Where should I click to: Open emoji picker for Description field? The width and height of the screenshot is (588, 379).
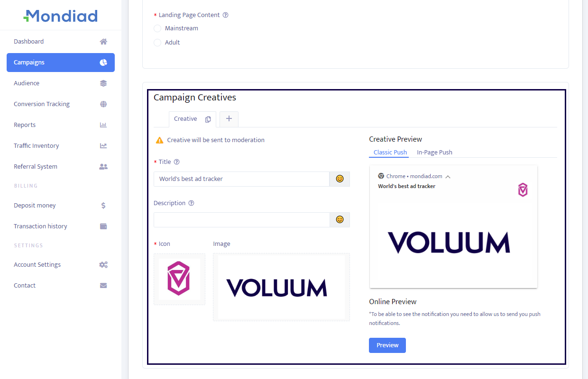tap(340, 220)
